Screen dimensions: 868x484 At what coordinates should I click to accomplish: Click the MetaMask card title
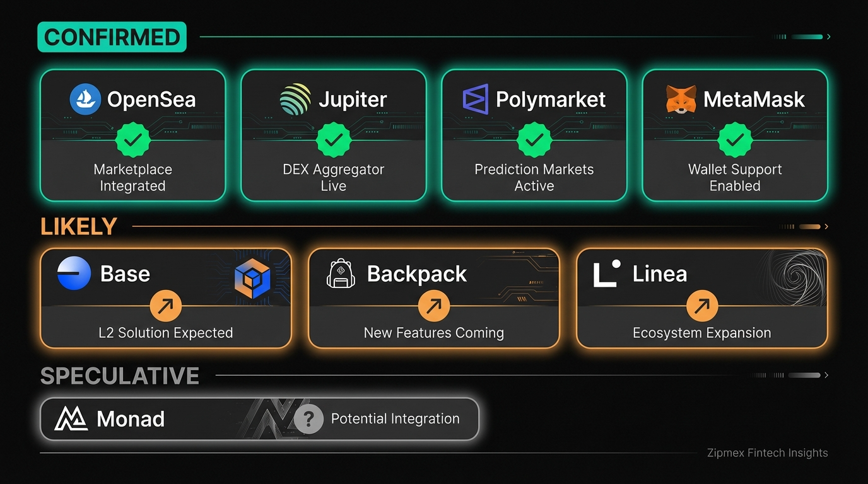[x=754, y=99]
